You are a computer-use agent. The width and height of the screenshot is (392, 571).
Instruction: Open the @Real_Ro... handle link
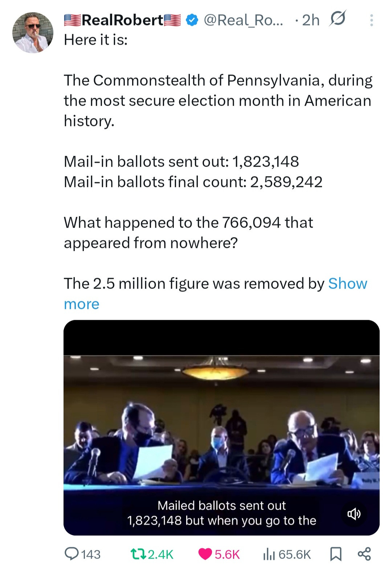coord(243,20)
